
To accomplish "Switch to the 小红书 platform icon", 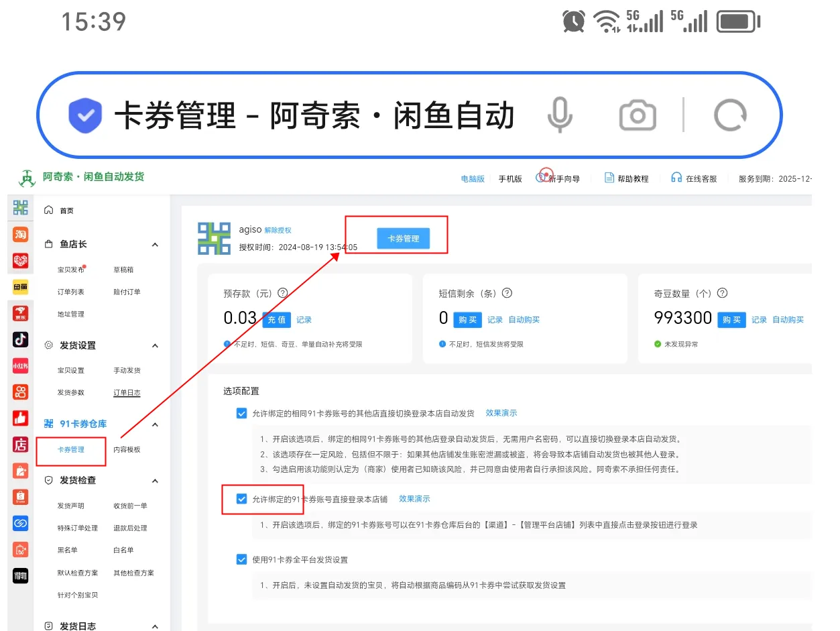I will pos(20,365).
